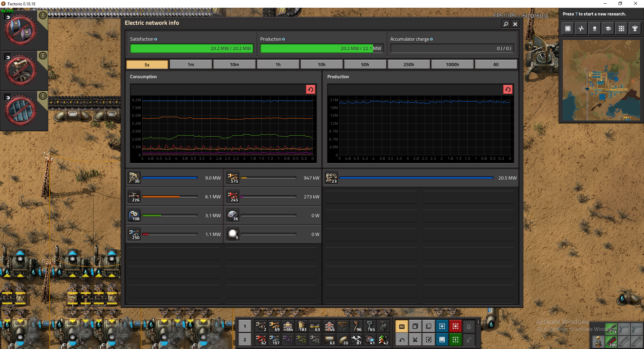
Task: Click the Satisfaction progress bar
Action: pos(192,48)
